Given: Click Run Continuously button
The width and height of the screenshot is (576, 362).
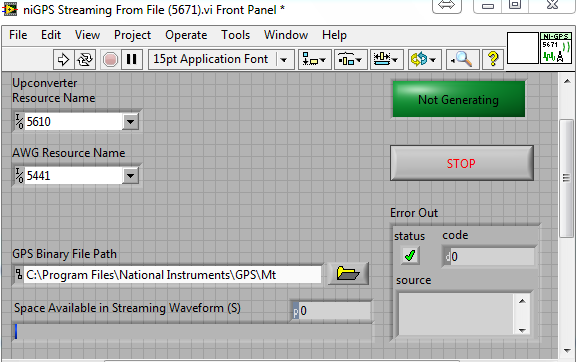Looking at the screenshot, I should click(85, 59).
